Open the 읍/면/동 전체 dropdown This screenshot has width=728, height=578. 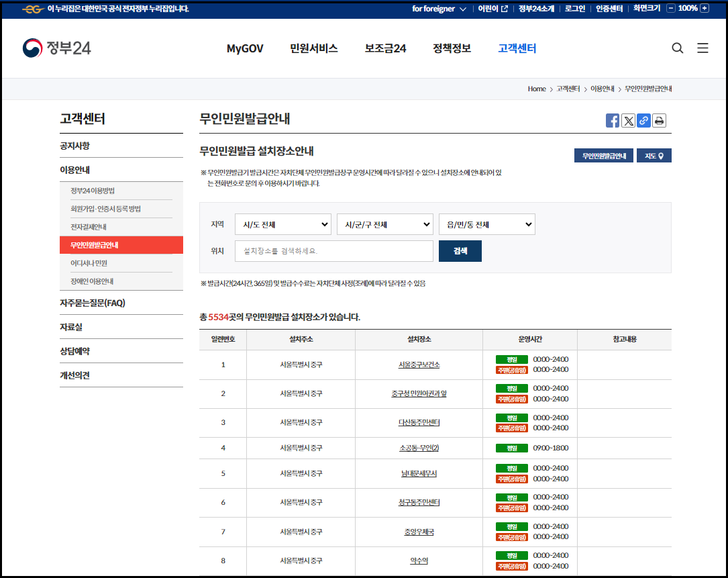click(486, 224)
